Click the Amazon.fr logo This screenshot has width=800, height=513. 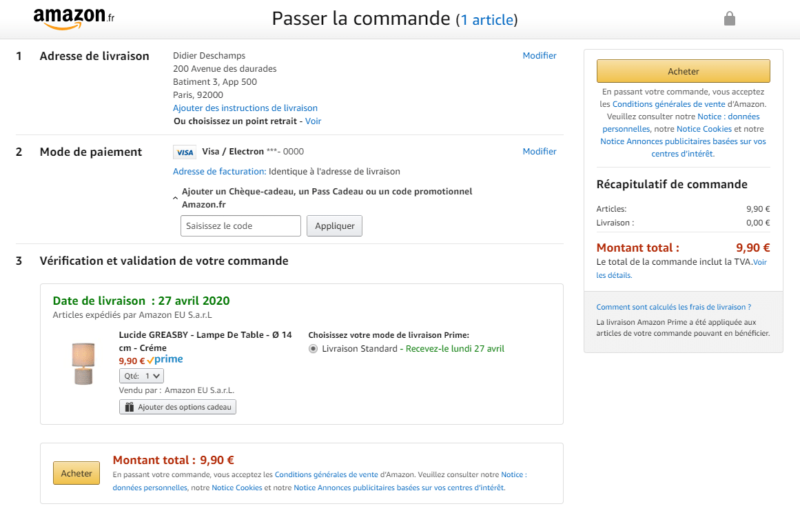pos(74,18)
